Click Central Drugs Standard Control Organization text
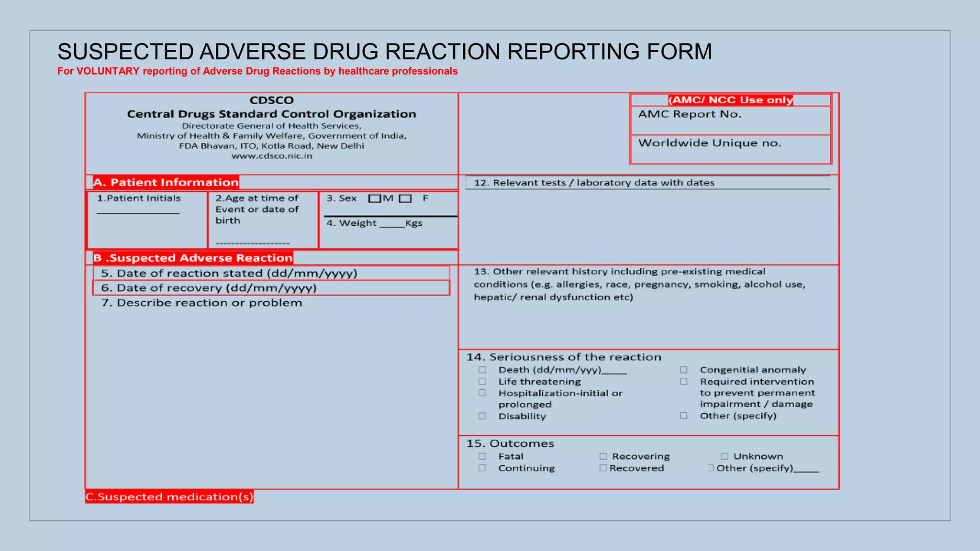Image resolution: width=980 pixels, height=551 pixels. click(x=271, y=114)
